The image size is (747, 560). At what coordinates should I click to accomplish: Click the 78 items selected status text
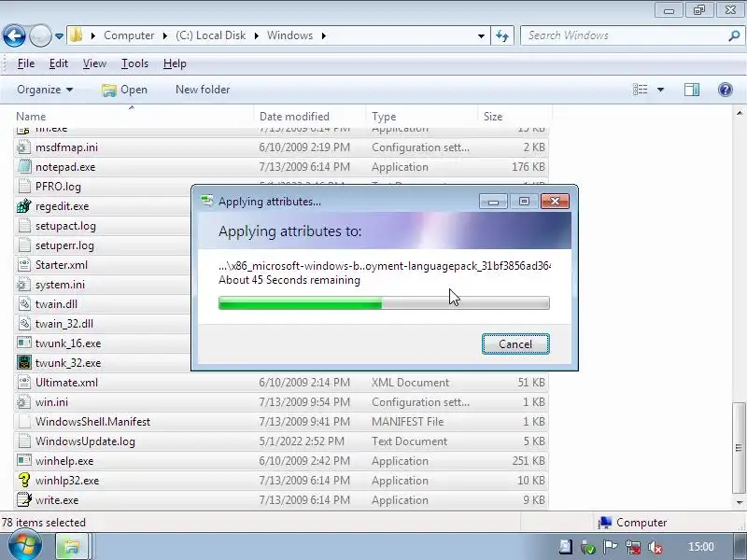(x=43, y=523)
